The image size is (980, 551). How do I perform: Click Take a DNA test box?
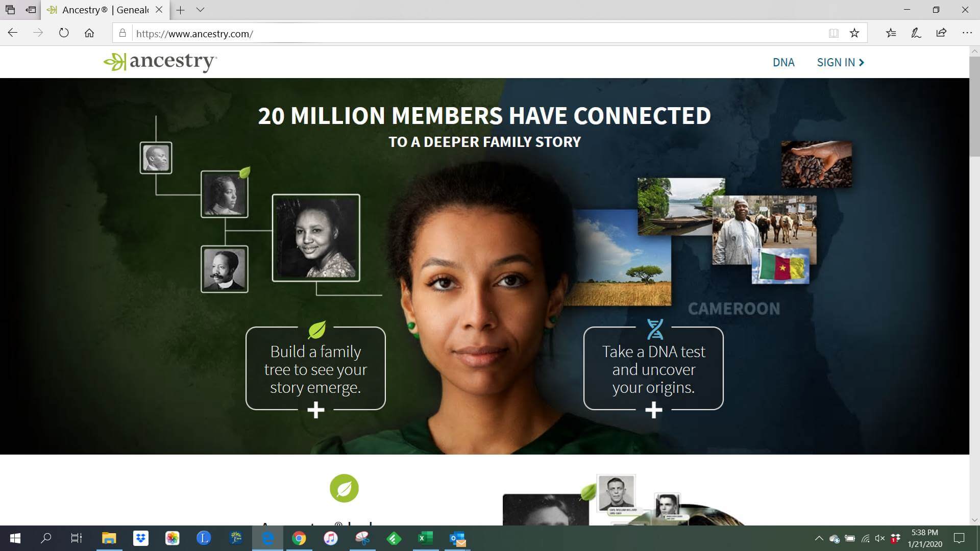pos(653,369)
